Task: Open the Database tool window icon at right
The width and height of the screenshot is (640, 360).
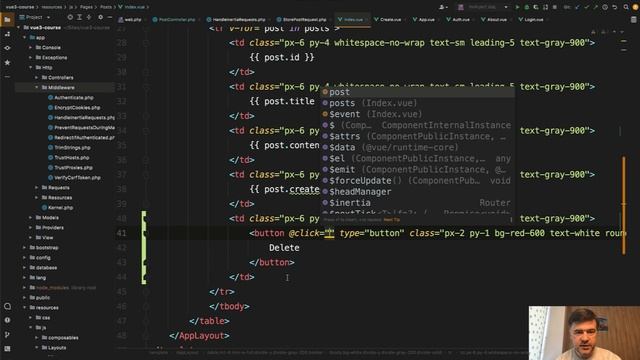Action: click(x=633, y=20)
